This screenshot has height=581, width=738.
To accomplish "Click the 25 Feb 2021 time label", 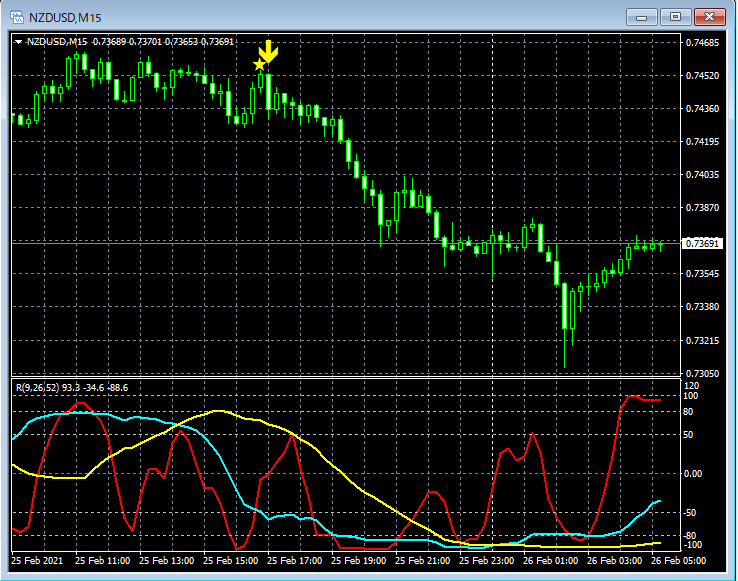I will pyautogui.click(x=37, y=561).
